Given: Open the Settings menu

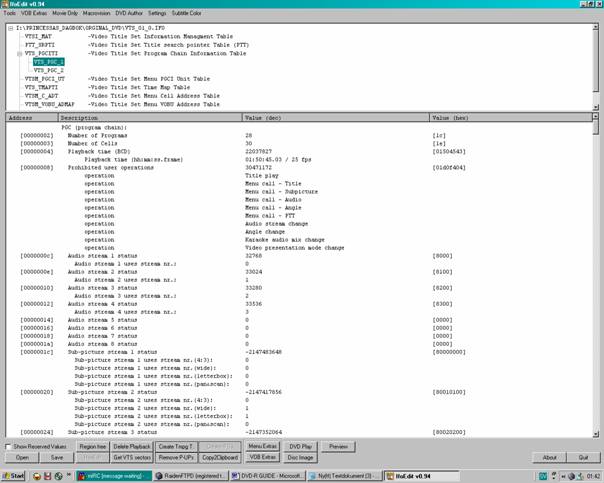Looking at the screenshot, I should (x=157, y=13).
